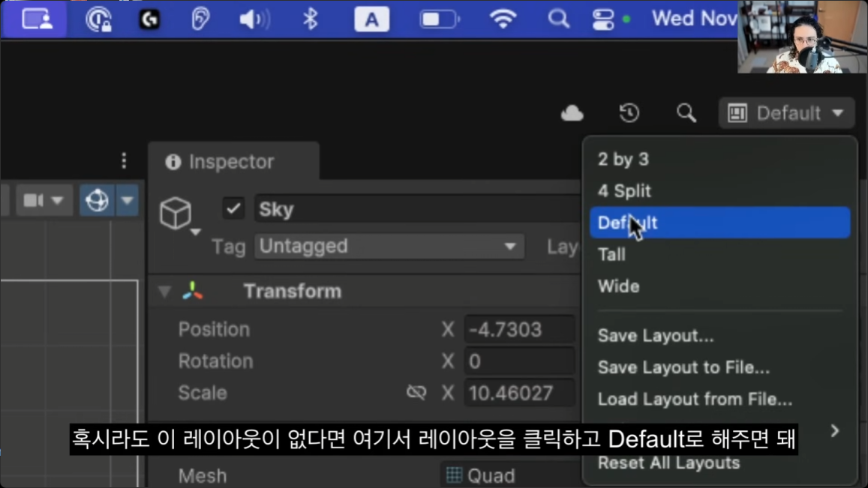
Task: Choose the Default layout entry
Action: point(719,223)
